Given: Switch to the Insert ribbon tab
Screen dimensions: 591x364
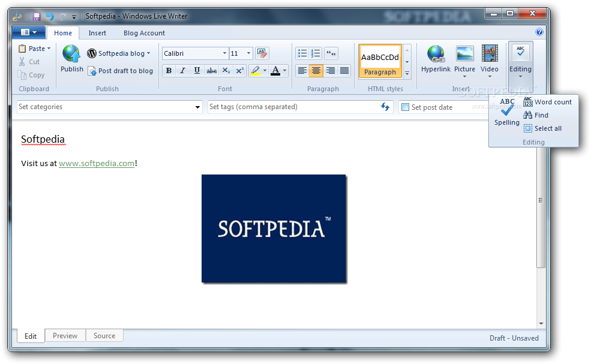Looking at the screenshot, I should click(97, 33).
